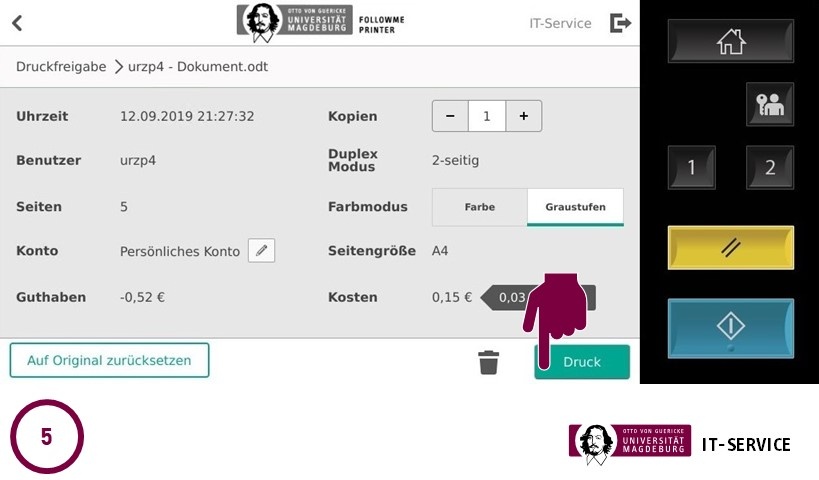Select Farbe color mode

click(479, 207)
